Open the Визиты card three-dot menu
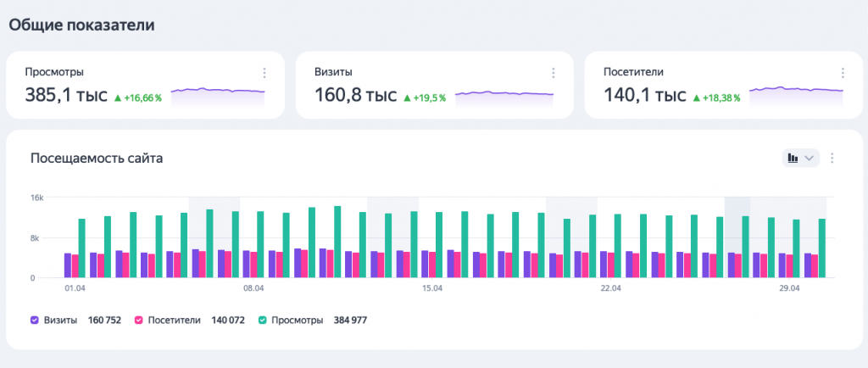The image size is (868, 368). [553, 72]
